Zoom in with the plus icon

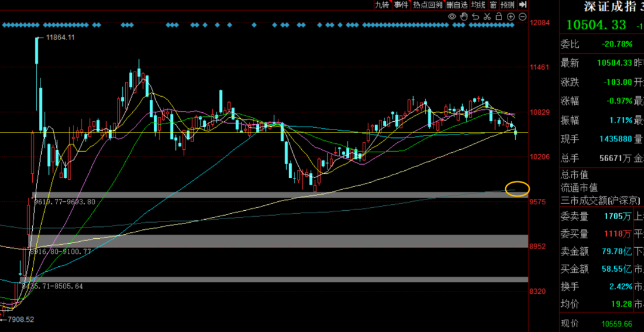point(511,17)
